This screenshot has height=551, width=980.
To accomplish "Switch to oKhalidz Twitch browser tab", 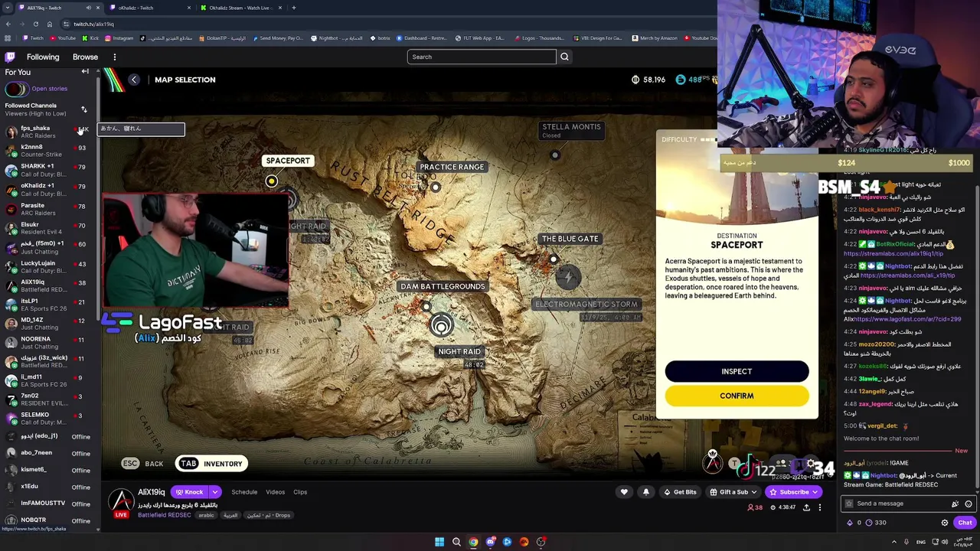I will [x=149, y=8].
